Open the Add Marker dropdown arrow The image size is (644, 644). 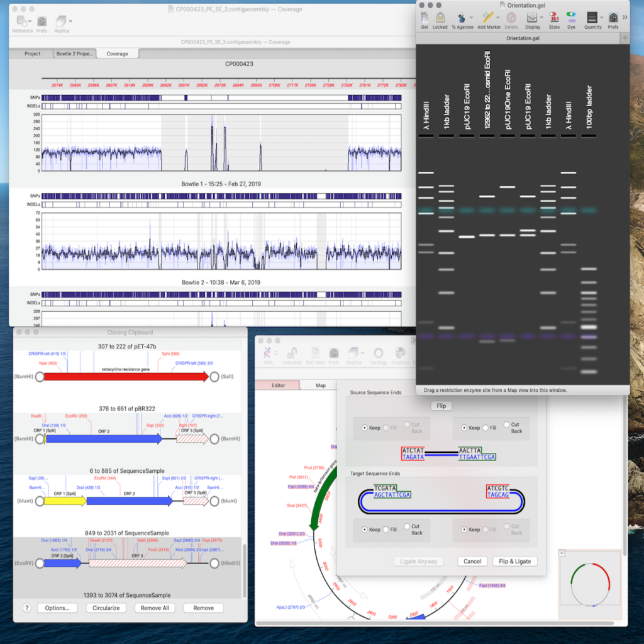tap(498, 18)
